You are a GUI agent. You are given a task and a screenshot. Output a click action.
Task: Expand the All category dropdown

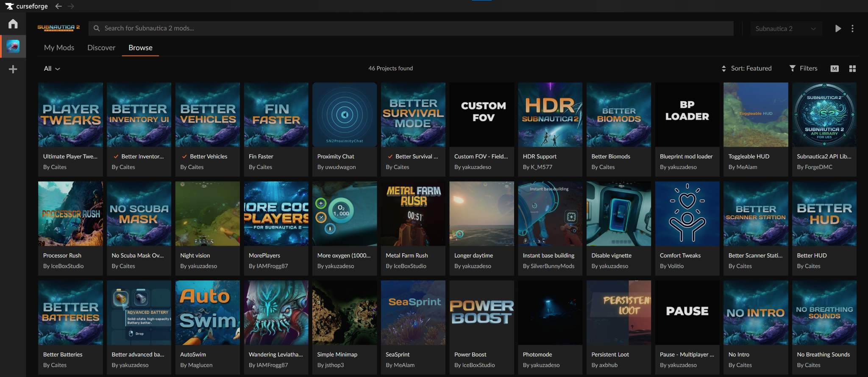[52, 69]
